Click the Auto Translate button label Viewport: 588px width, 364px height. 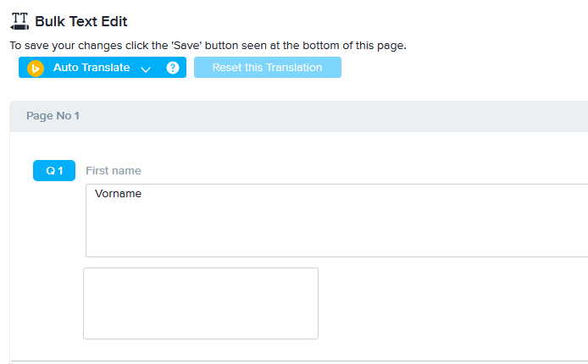(92, 68)
